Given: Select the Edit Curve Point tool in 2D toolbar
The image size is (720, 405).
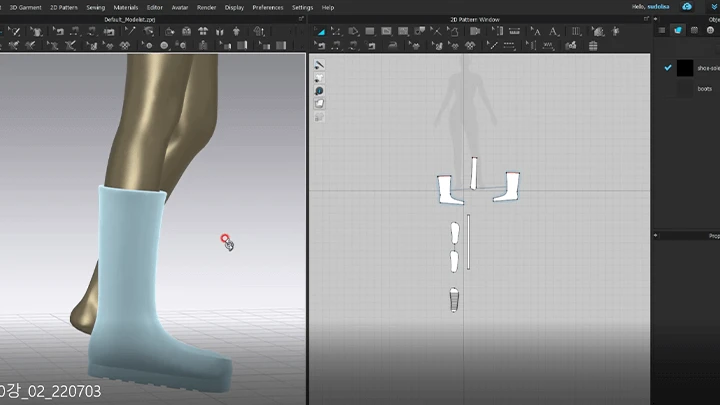Looking at the screenshot, I should pos(336,31).
